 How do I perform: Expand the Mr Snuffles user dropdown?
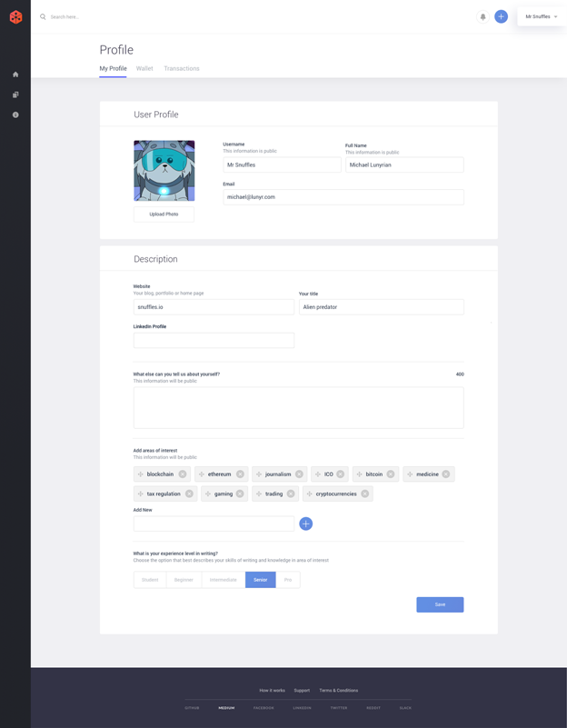541,16
